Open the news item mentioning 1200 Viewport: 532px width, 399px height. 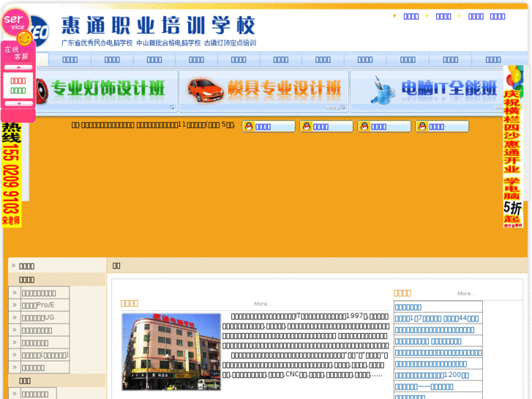pos(432,376)
